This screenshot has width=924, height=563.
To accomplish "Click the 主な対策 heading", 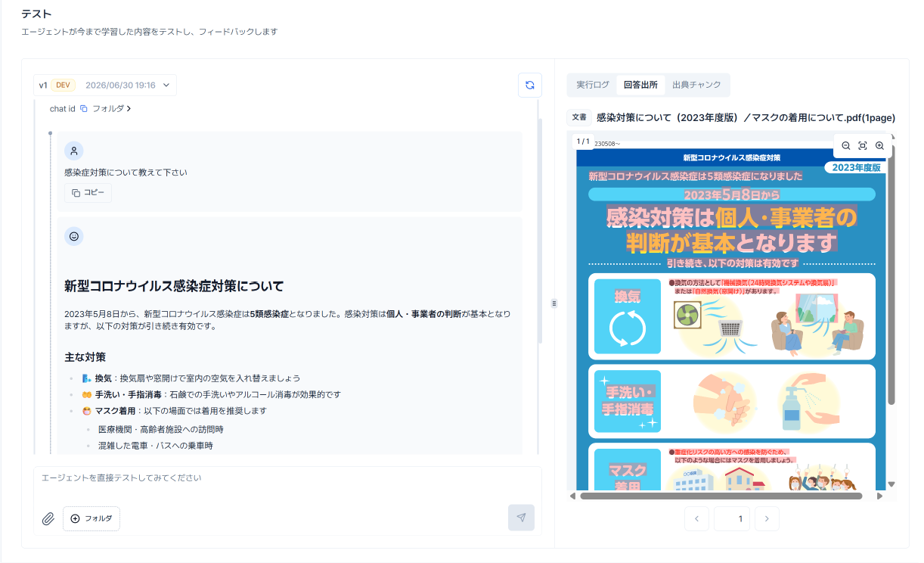I will click(x=85, y=356).
